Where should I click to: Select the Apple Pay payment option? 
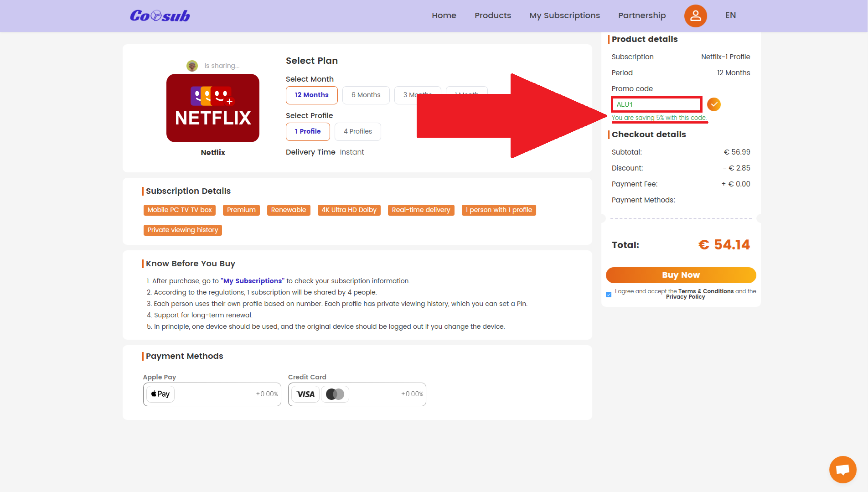[212, 394]
